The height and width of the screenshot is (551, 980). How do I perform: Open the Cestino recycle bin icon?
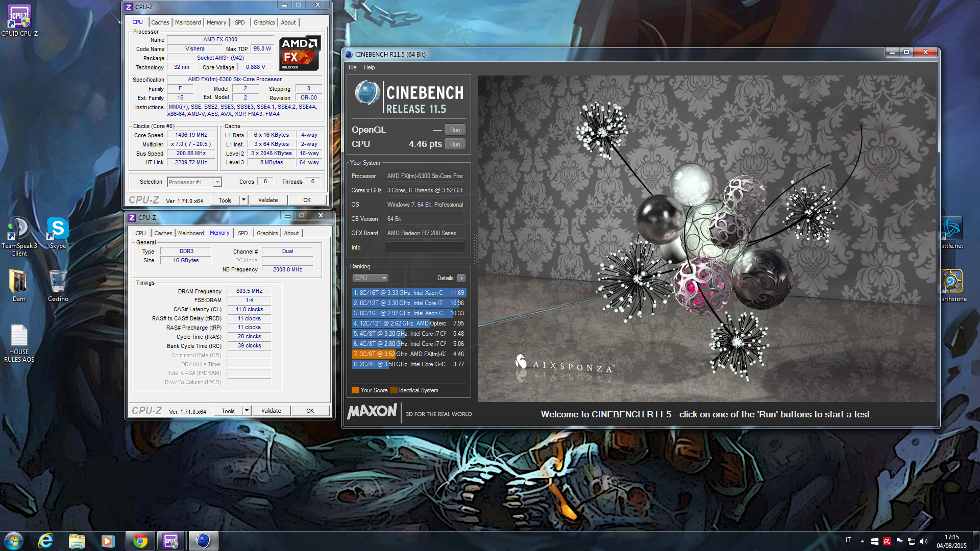pyautogui.click(x=58, y=286)
